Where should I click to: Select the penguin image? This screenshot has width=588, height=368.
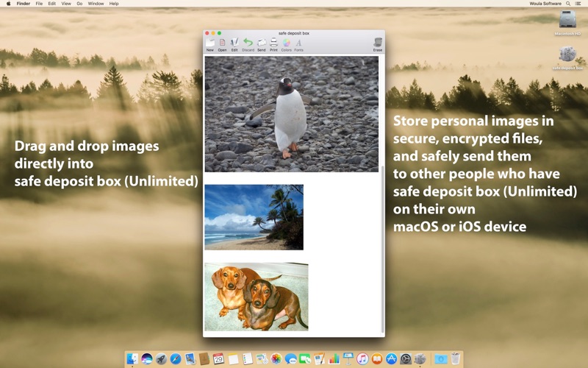pos(291,114)
